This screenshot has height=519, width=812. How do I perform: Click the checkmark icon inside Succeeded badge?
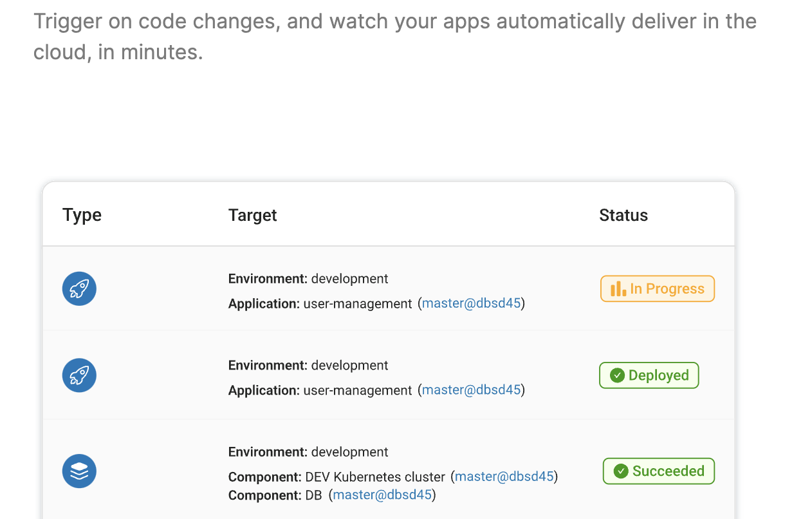[x=620, y=471]
